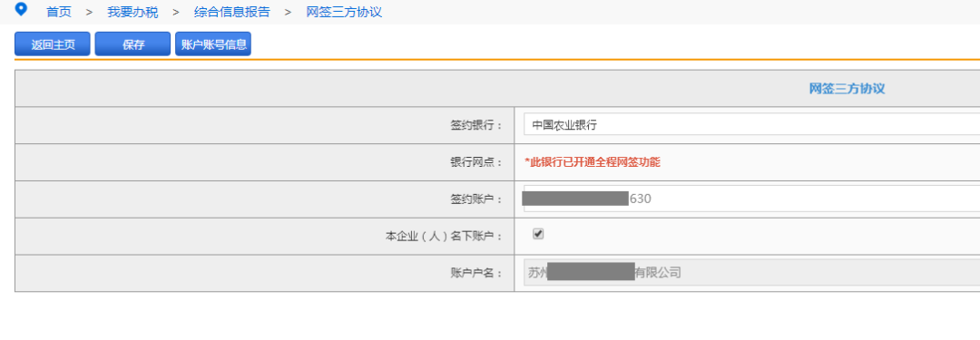Select 网签三方协议 breadcrumb item
The width and height of the screenshot is (980, 340).
point(344,12)
